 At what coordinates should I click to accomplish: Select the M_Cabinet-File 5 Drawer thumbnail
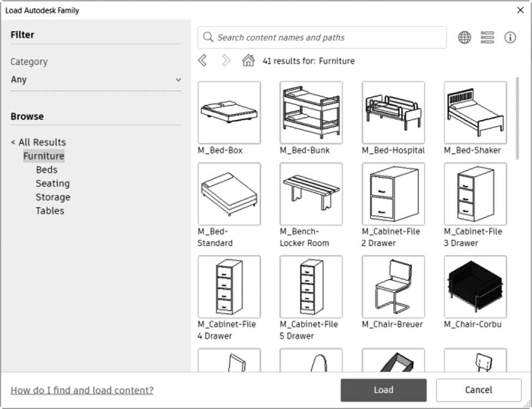click(311, 287)
